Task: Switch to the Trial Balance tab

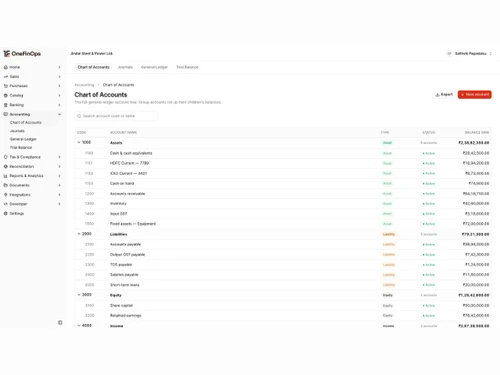Action: point(187,67)
